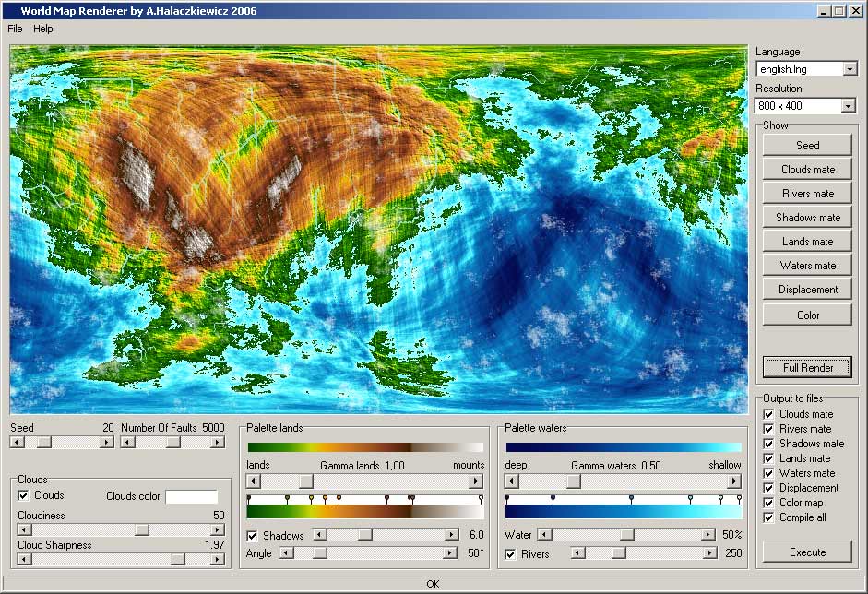Disable the Clouds checkbox
This screenshot has width=868, height=594.
pyautogui.click(x=23, y=495)
